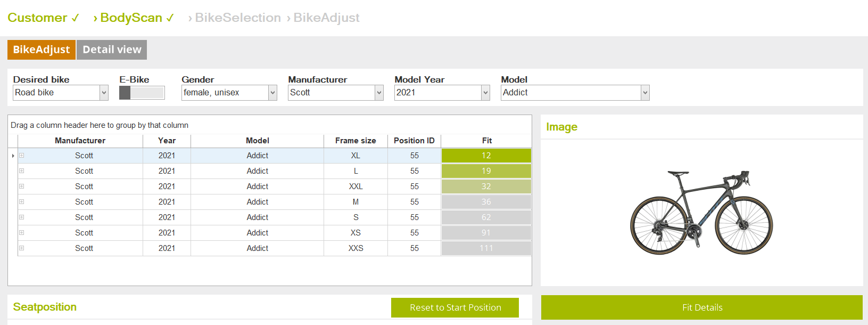
Task: Select the XS frame size cell
Action: (356, 233)
